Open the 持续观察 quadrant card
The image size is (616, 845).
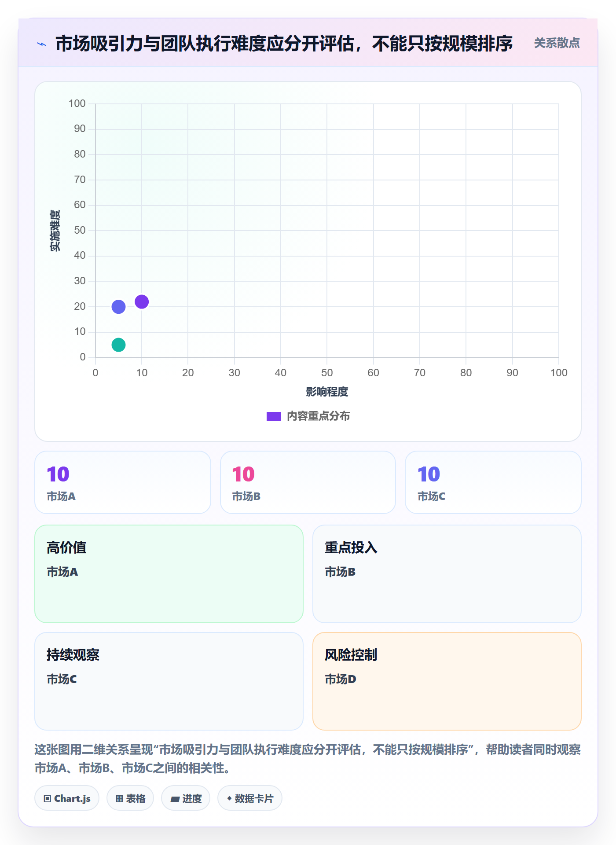click(169, 681)
